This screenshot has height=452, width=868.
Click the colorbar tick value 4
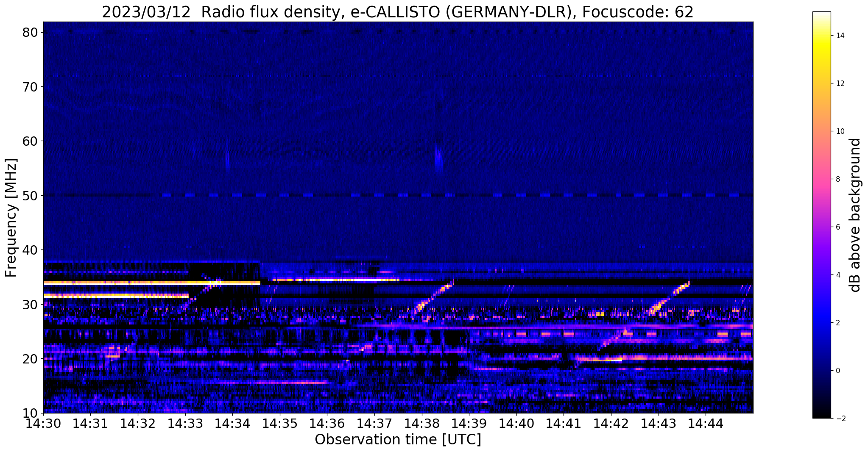click(837, 275)
